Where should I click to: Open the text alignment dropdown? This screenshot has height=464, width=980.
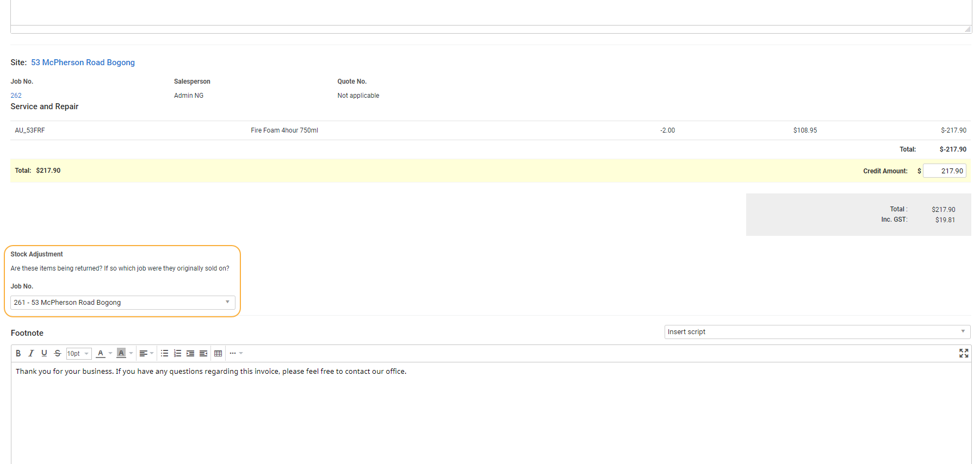[146, 353]
